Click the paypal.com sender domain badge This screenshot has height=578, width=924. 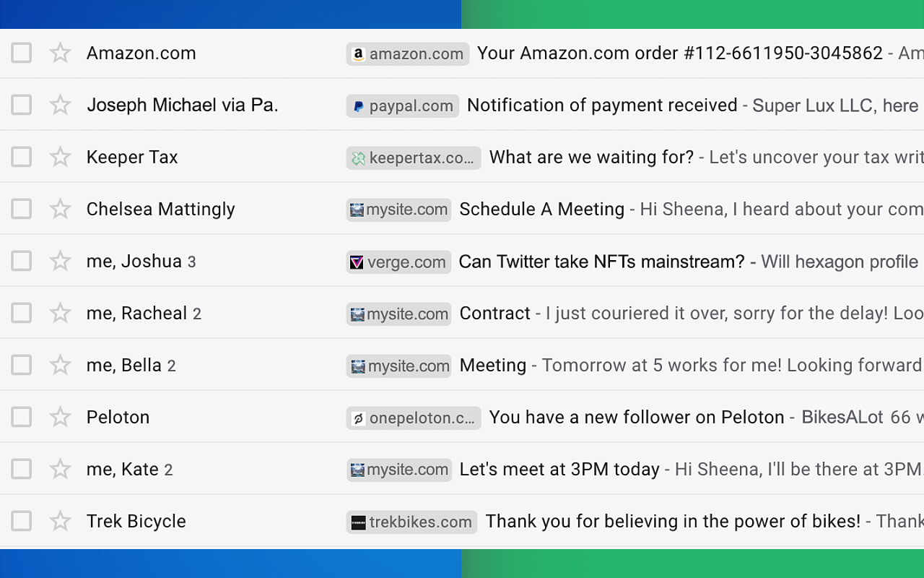(403, 105)
